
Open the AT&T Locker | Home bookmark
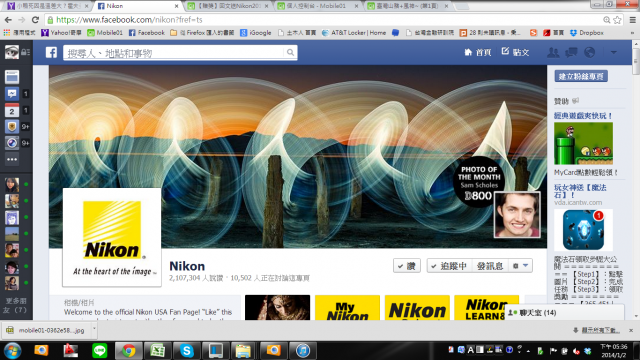(353, 33)
